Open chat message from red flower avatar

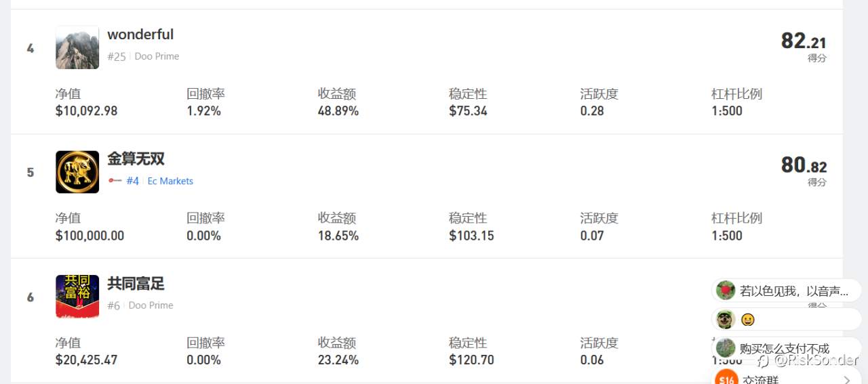tap(787, 291)
